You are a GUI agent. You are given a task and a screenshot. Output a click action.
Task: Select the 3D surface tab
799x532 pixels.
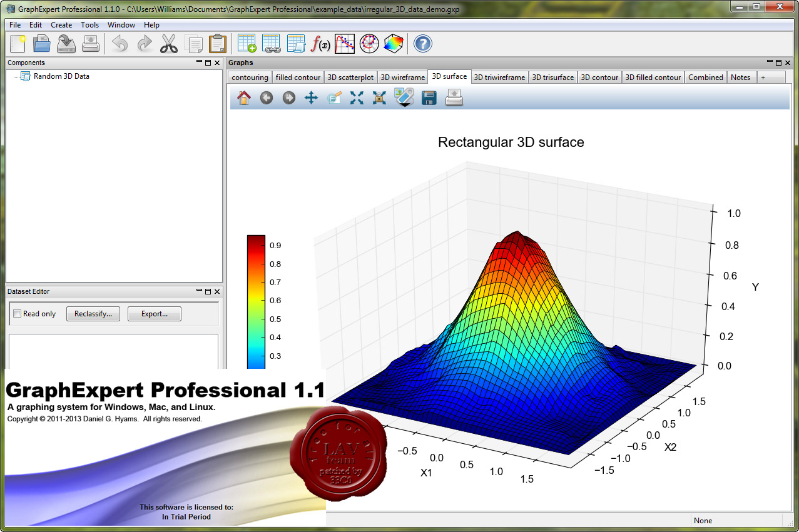click(449, 76)
